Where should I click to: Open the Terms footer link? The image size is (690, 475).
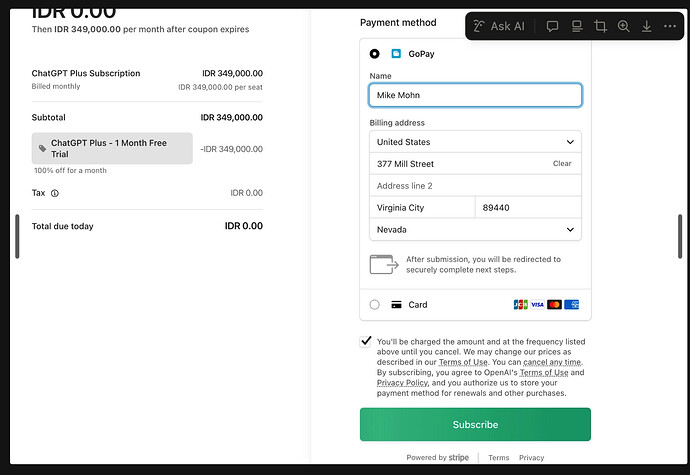pos(499,458)
